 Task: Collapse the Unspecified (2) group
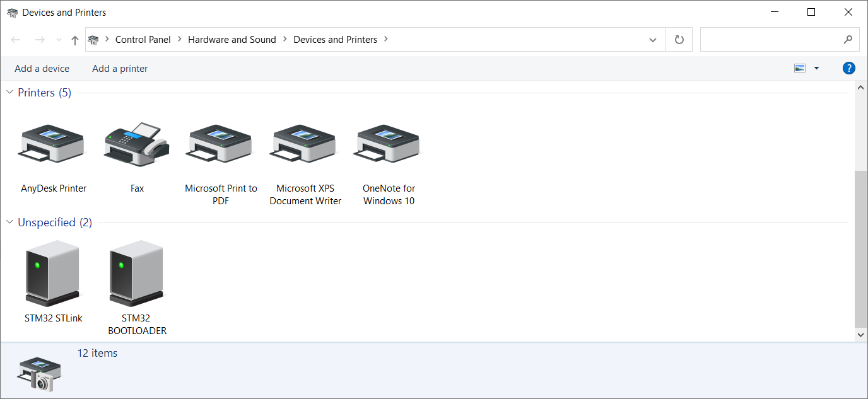pos(9,223)
